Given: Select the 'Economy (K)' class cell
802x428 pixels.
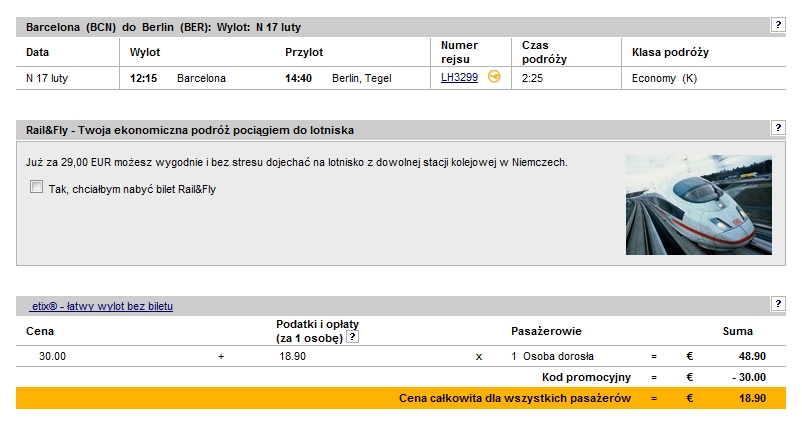Looking at the screenshot, I should (x=664, y=78).
